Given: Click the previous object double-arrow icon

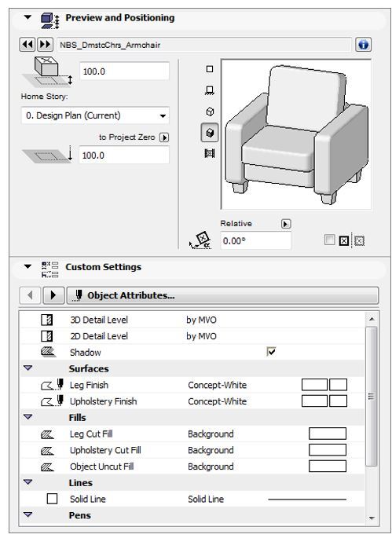Looking at the screenshot, I should click(27, 45).
